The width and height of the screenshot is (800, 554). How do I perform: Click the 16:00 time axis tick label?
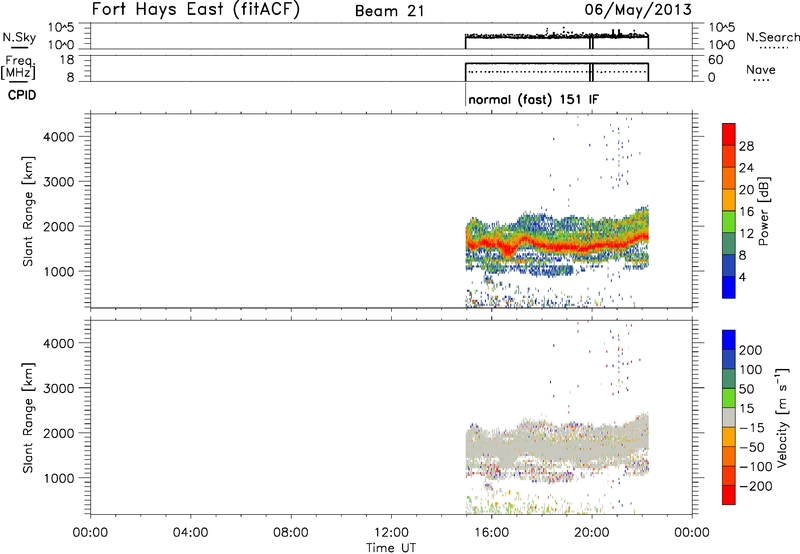pos(491,533)
